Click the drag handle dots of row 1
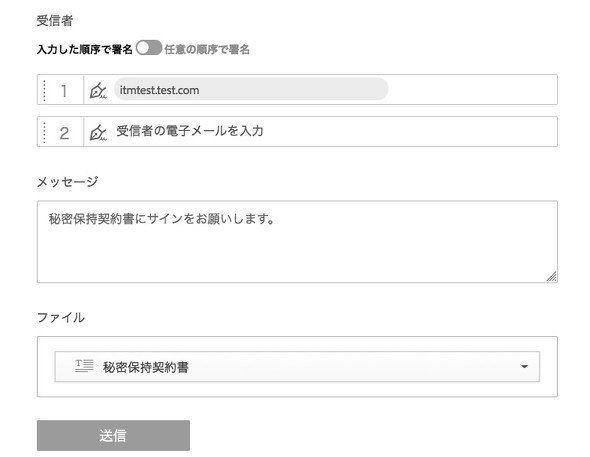This screenshot has width=590, height=457. tap(44, 91)
